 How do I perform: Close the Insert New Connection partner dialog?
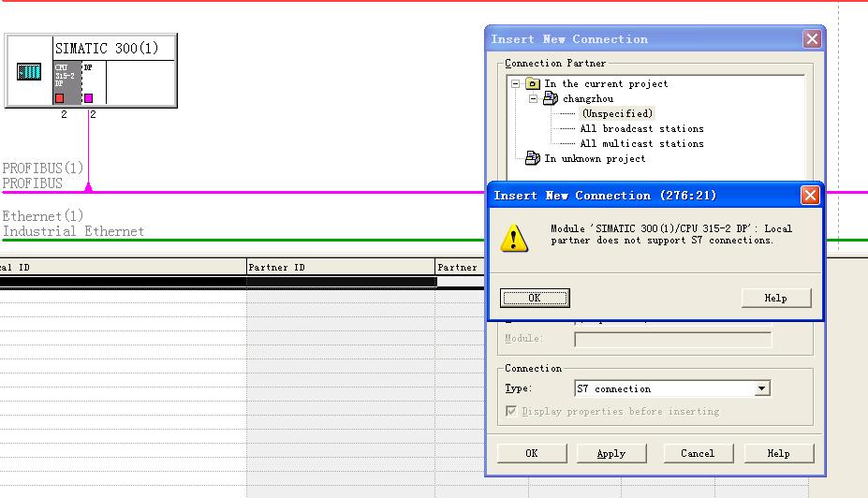(812, 38)
